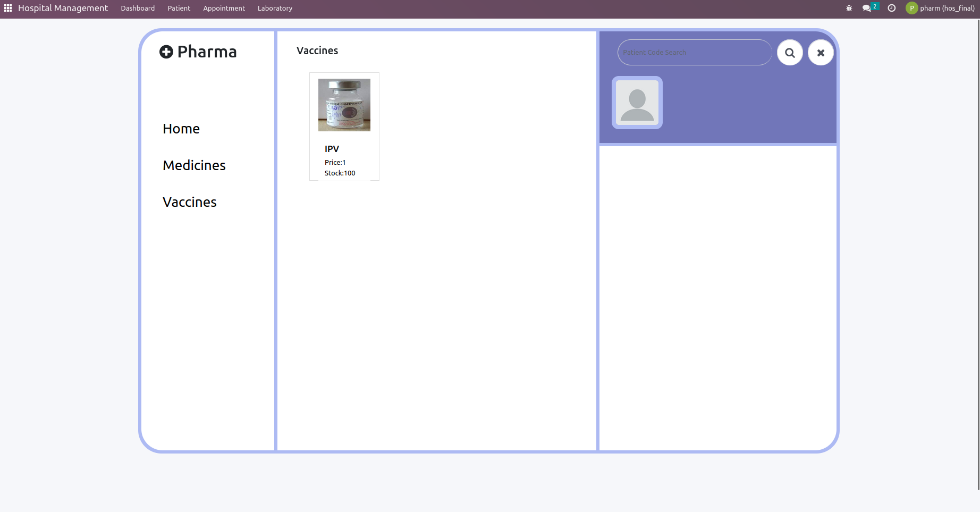Click the patient avatar placeholder

coord(637,103)
